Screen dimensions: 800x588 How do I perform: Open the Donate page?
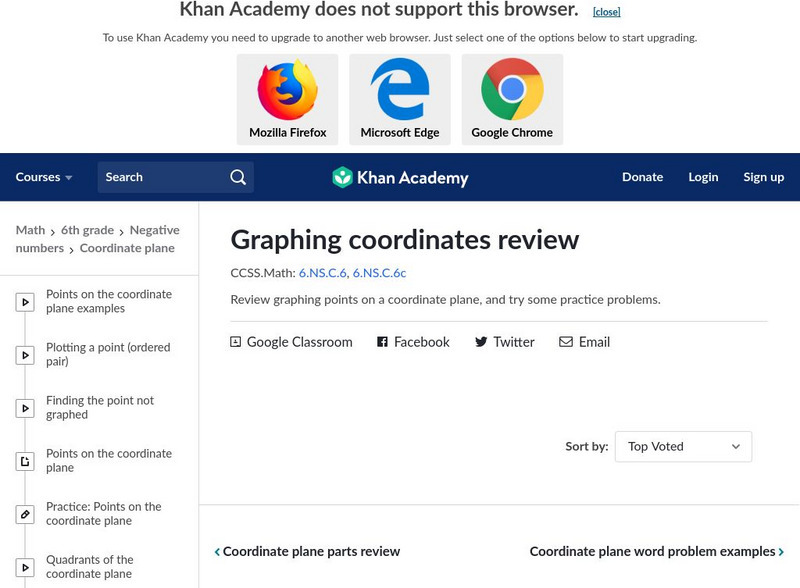(642, 177)
